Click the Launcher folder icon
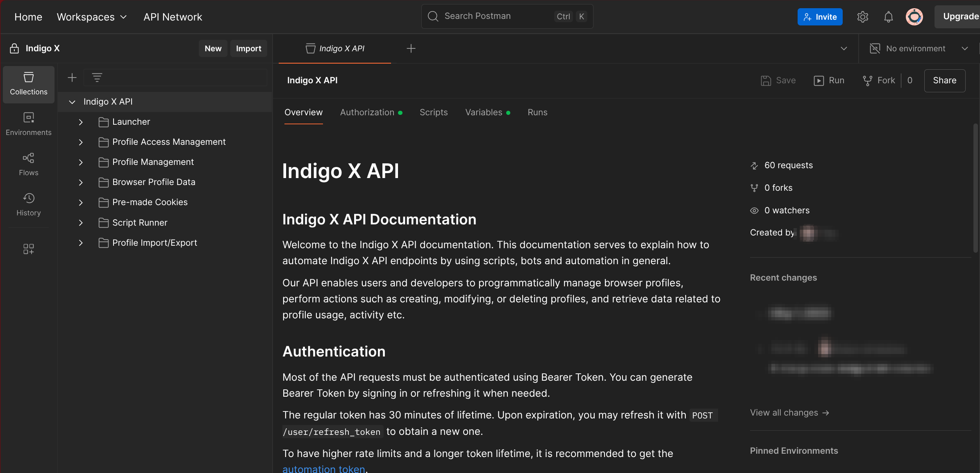The image size is (980, 473). [104, 122]
